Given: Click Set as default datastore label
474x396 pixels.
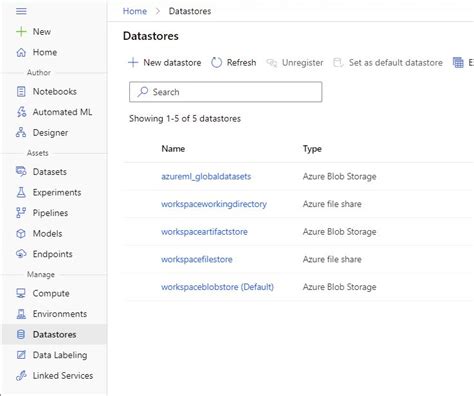Looking at the screenshot, I should coord(396,62).
